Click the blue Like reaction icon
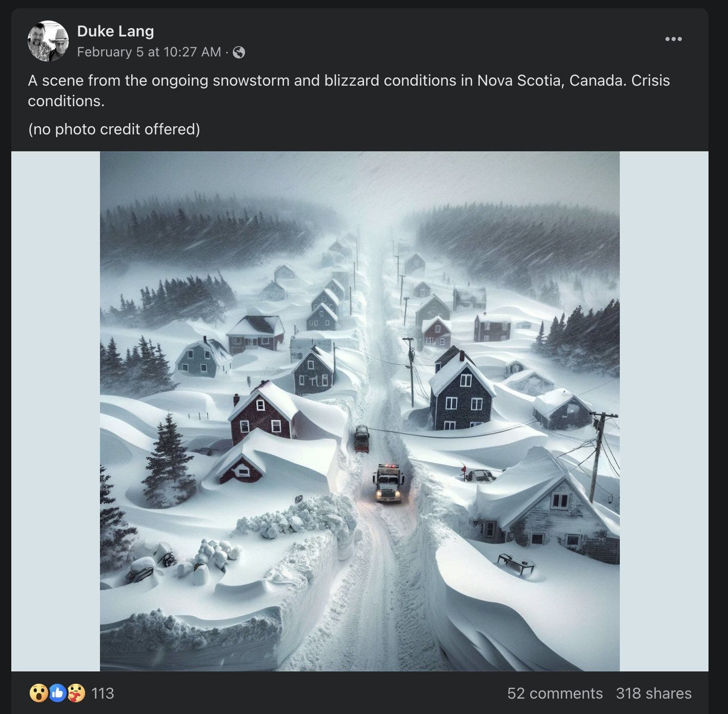This screenshot has width=728, height=714. (57, 693)
